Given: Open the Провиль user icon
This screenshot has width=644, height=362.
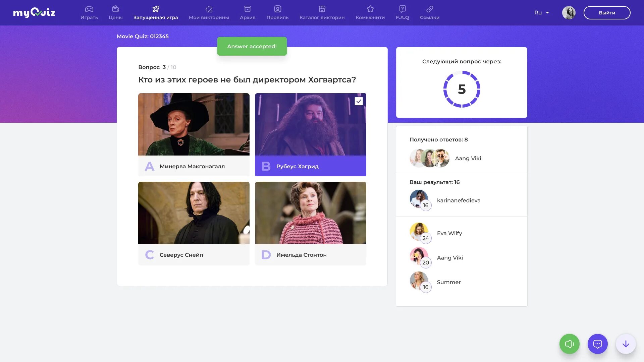Looking at the screenshot, I should pos(278,9).
